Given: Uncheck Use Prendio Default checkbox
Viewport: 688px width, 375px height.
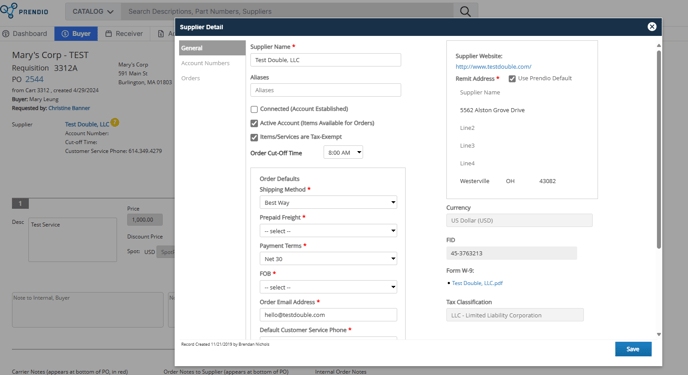Looking at the screenshot, I should pos(512,79).
